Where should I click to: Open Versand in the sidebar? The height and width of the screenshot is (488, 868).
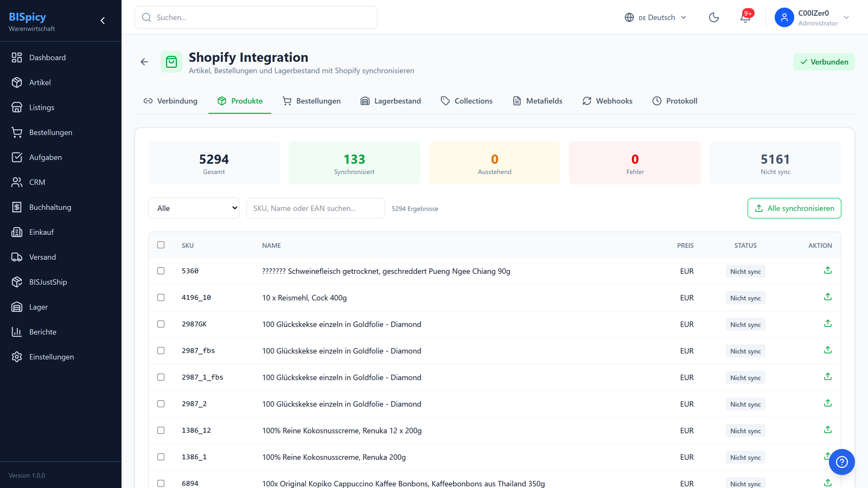click(x=42, y=257)
